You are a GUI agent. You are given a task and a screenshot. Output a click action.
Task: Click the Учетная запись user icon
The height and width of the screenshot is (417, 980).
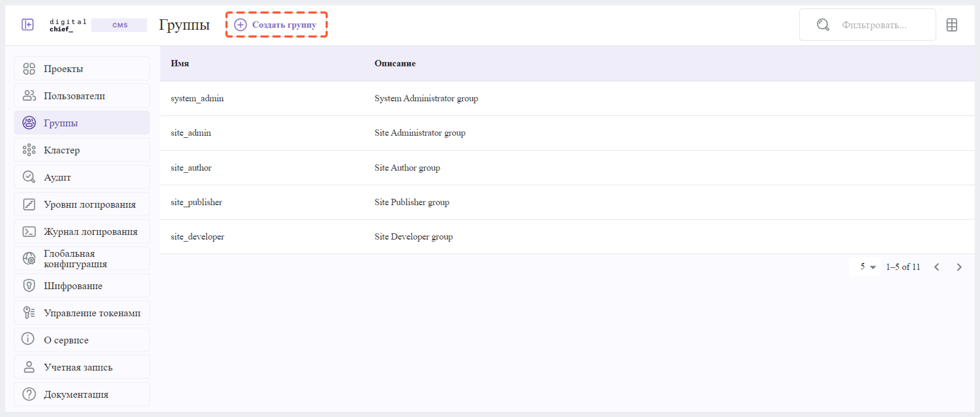point(29,367)
